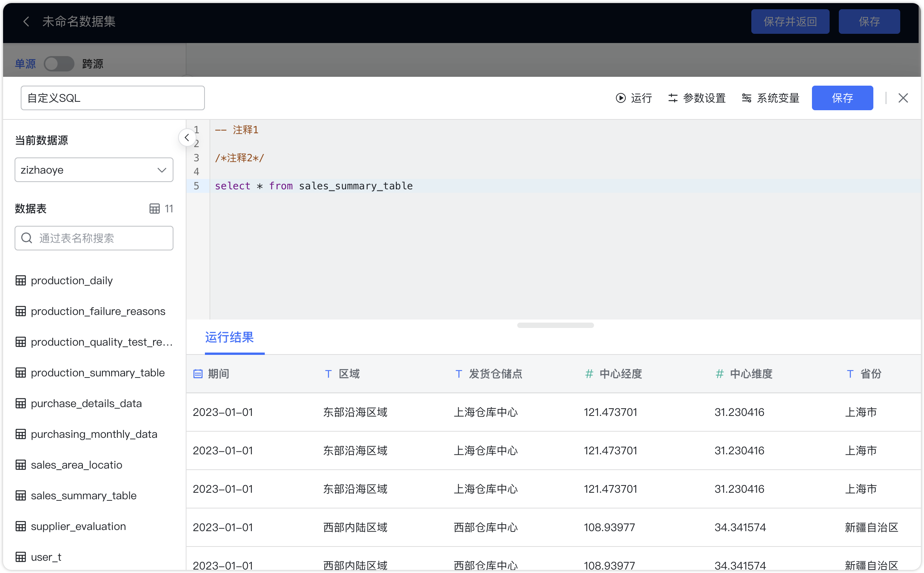Click the blue 保存 button in the SQL editor

point(842,98)
